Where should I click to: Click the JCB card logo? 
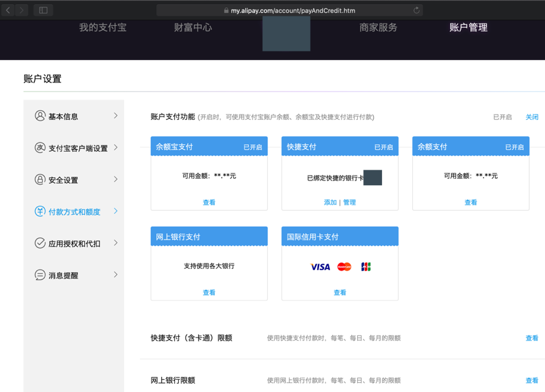(x=366, y=267)
